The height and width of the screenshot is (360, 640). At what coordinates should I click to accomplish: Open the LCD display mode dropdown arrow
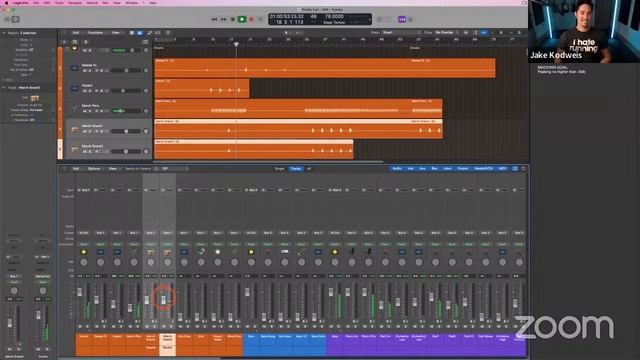tap(369, 19)
